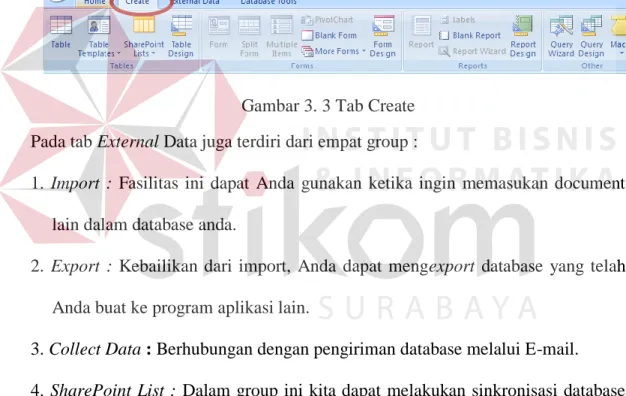
Task: Switch to External Data tab
Action: (196, 2)
